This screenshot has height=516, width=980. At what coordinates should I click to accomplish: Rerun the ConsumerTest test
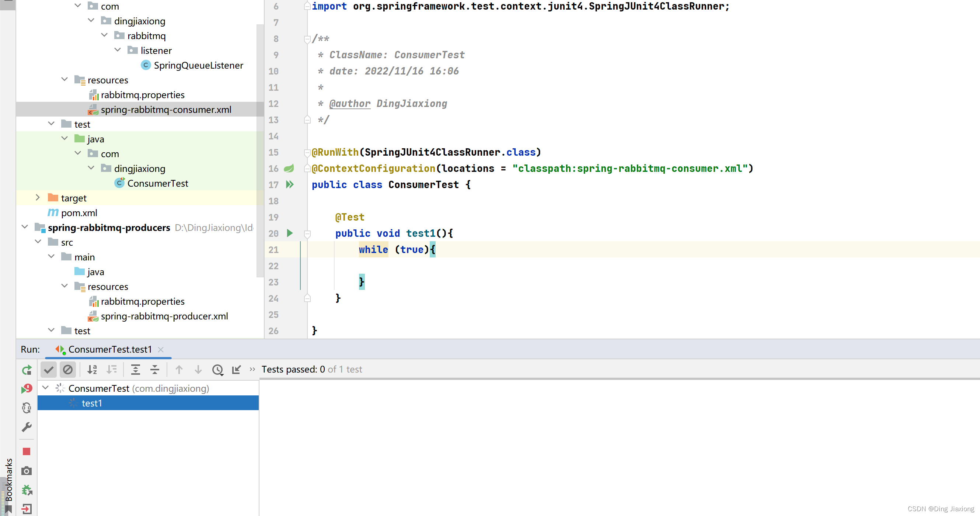tap(27, 370)
